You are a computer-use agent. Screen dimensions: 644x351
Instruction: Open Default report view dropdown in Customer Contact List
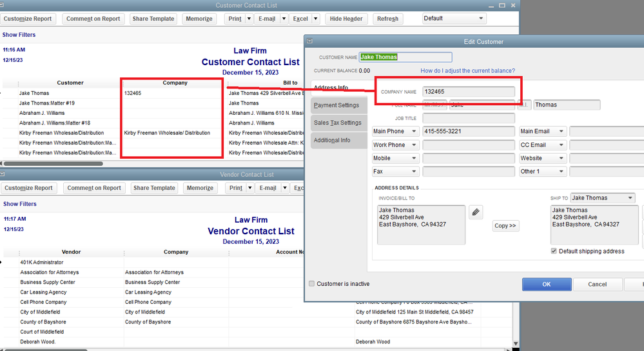coord(454,19)
